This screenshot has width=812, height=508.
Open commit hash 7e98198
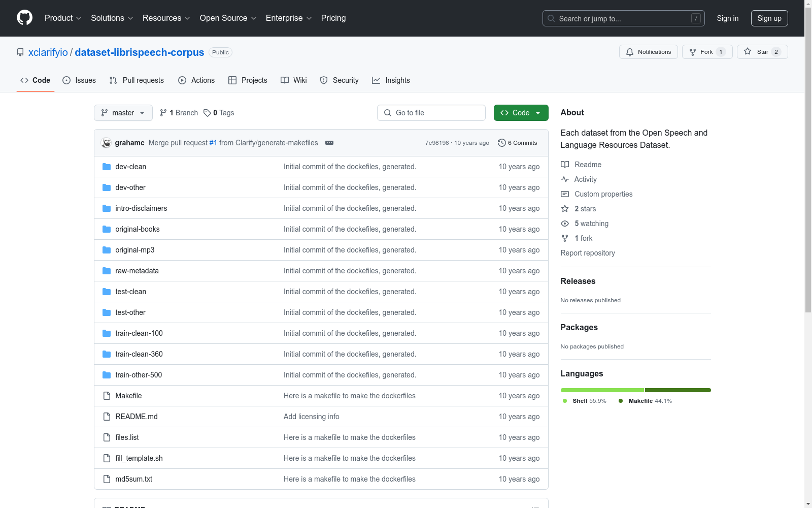[437, 143]
